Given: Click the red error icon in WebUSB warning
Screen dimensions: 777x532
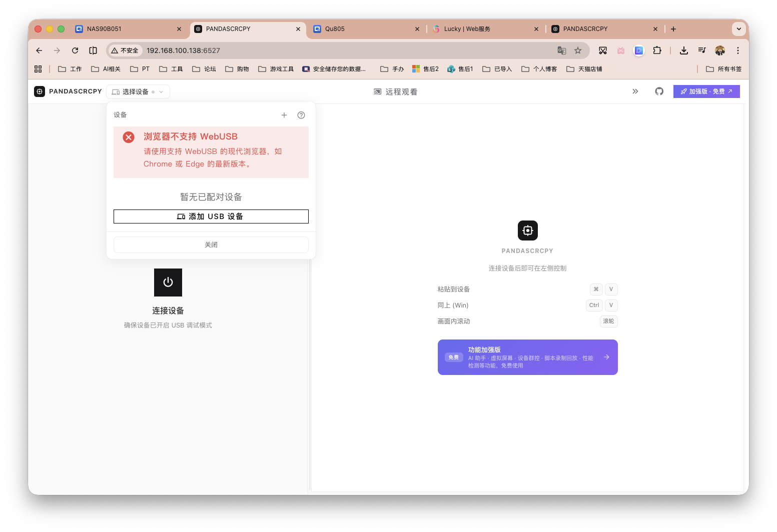Looking at the screenshot, I should 129,137.
